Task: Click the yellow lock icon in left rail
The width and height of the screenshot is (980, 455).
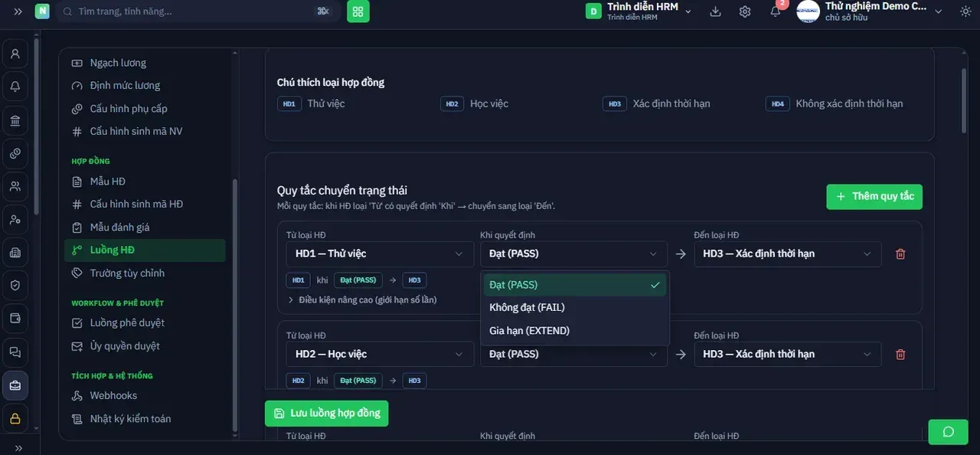Action: [x=15, y=418]
